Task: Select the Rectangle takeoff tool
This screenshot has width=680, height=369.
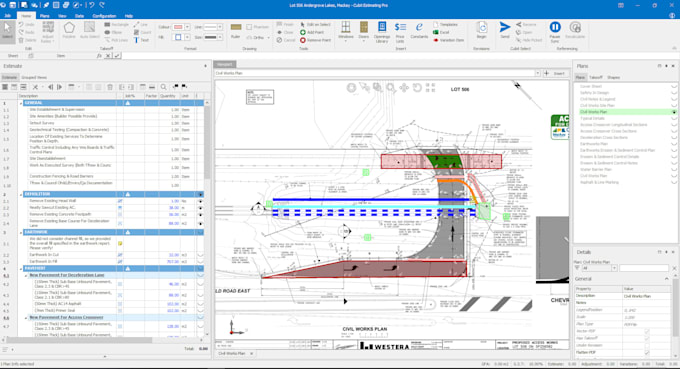Action: point(117,25)
